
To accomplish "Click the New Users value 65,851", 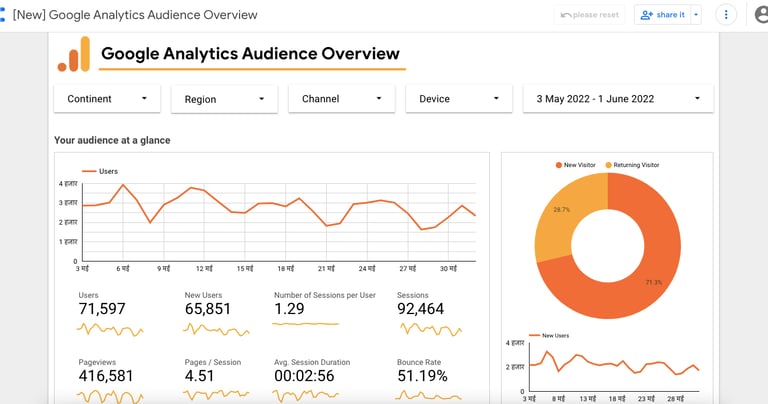I will point(208,309).
